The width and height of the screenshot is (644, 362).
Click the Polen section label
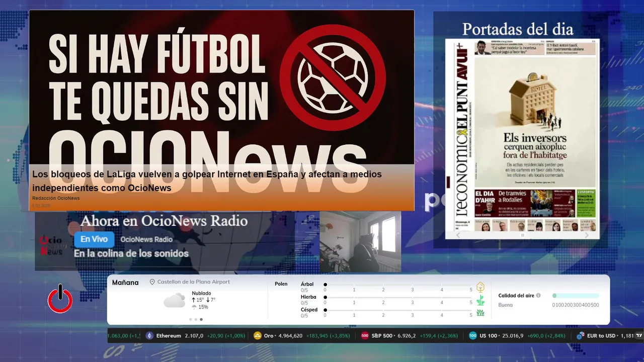(281, 284)
